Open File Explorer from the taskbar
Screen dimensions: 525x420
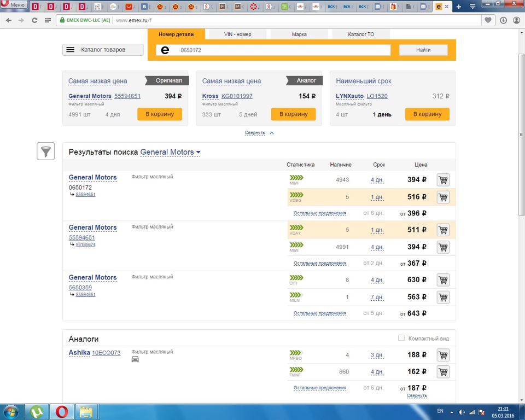point(86,412)
